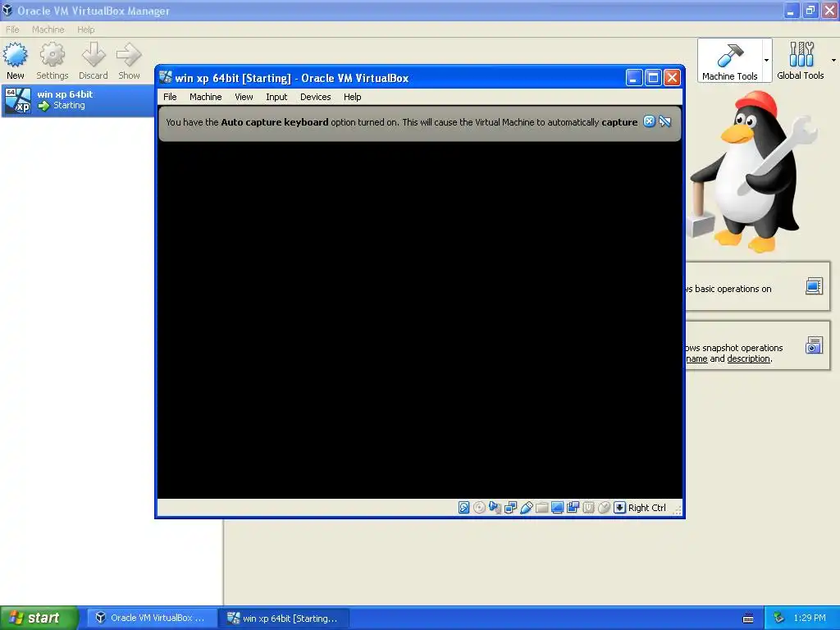This screenshot has height=630, width=840.
Task: Click the audio status bar icon
Action: coord(495,507)
